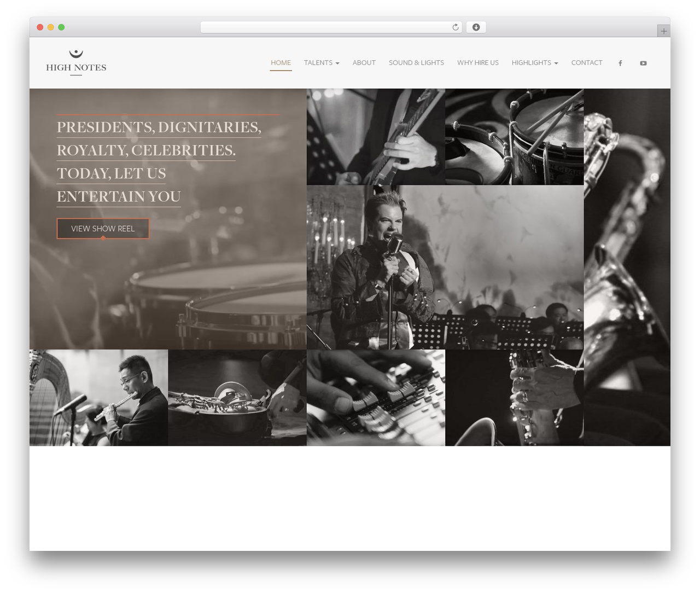Go to the Contact page
The height and width of the screenshot is (593, 700).
pyautogui.click(x=587, y=63)
